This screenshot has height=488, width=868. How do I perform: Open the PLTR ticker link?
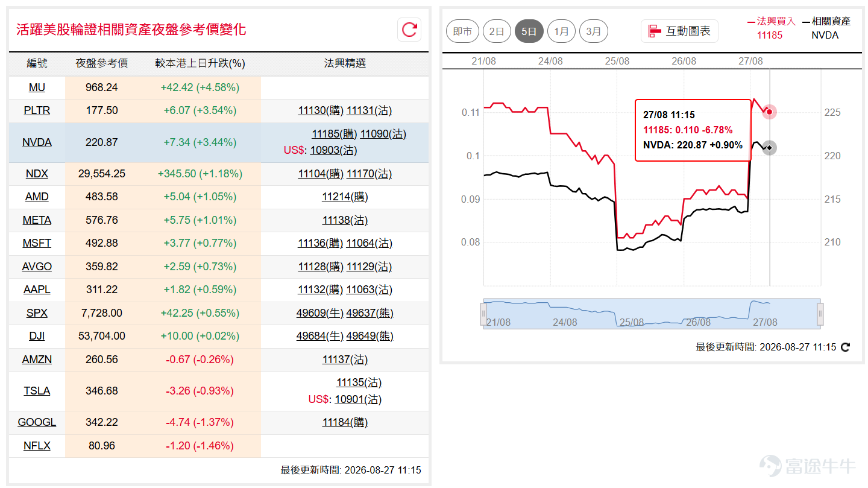pos(37,110)
